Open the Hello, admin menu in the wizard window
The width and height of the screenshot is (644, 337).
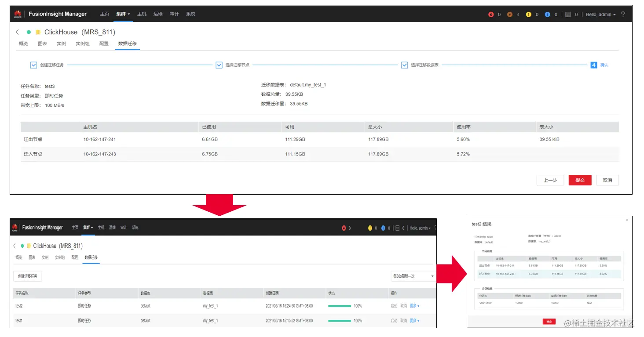coord(600,14)
